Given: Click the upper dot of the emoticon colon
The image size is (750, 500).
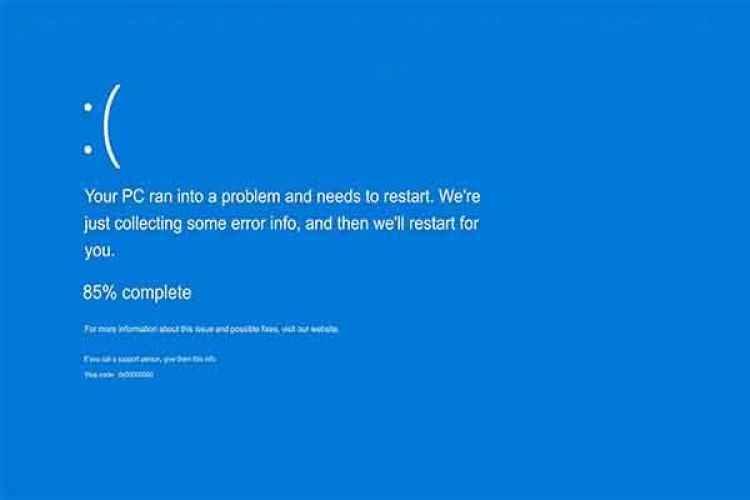Looking at the screenshot, I should click(88, 107).
